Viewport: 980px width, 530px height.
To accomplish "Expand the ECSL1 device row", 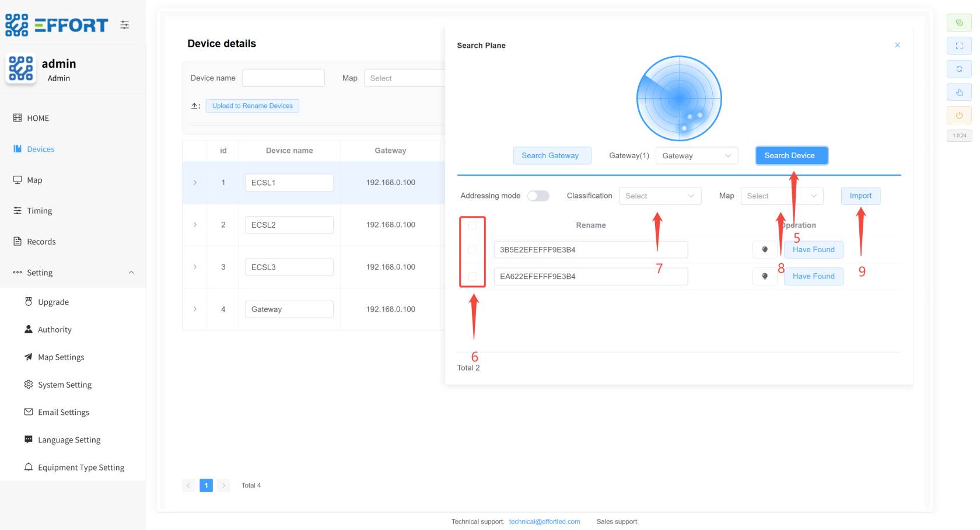I will (x=195, y=183).
